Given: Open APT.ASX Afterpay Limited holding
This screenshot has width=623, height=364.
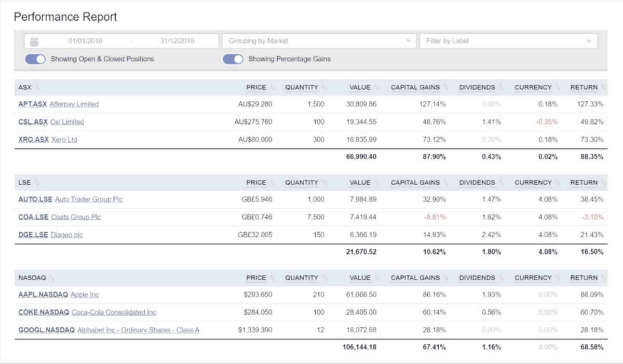Looking at the screenshot, I should 58,104.
